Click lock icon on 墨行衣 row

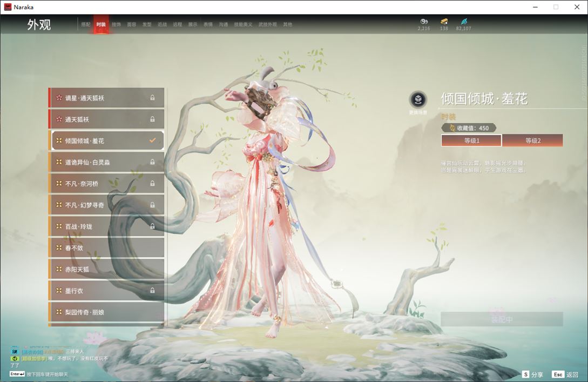coord(152,291)
